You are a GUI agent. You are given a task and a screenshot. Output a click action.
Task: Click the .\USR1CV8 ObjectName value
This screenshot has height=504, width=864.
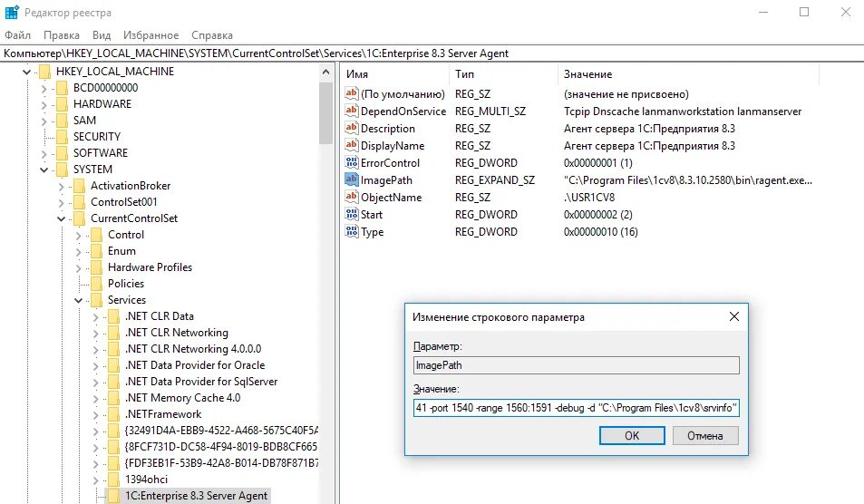[x=589, y=198]
